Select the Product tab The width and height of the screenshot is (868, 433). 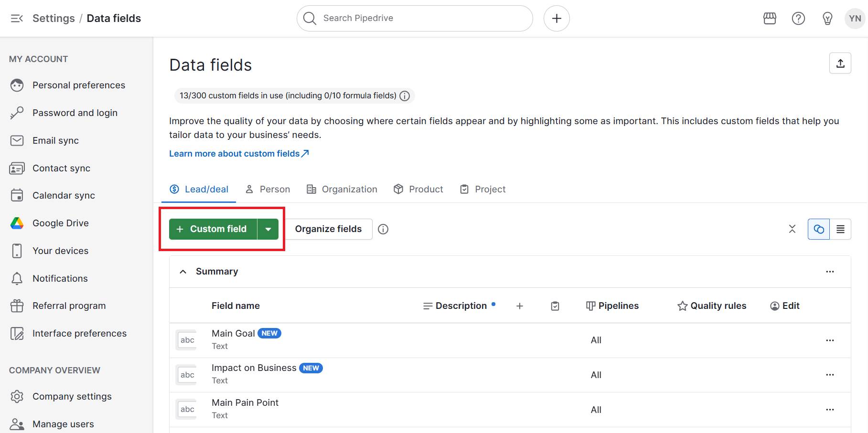[x=425, y=189]
